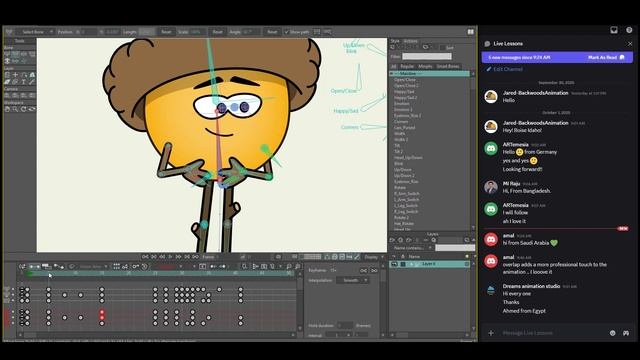Viewport: 640px width, 360px height.
Task: Click the upper red selected keyframe in timeline
Action: (102, 312)
